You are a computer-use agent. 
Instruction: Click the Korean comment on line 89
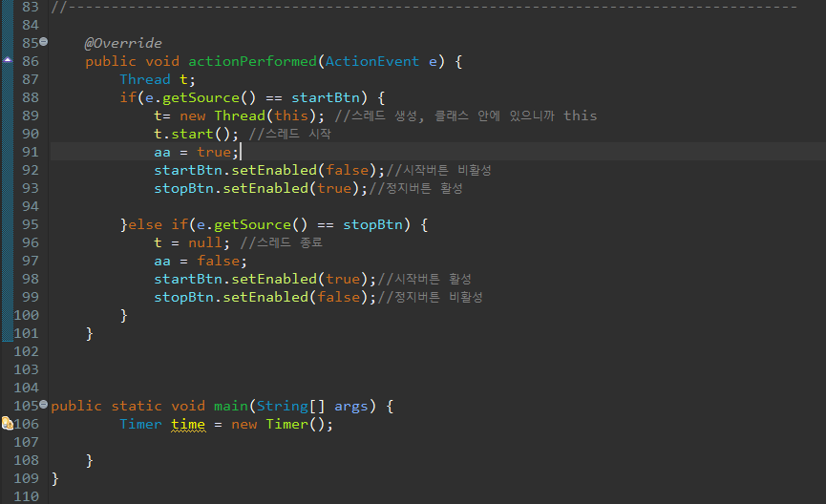[466, 115]
